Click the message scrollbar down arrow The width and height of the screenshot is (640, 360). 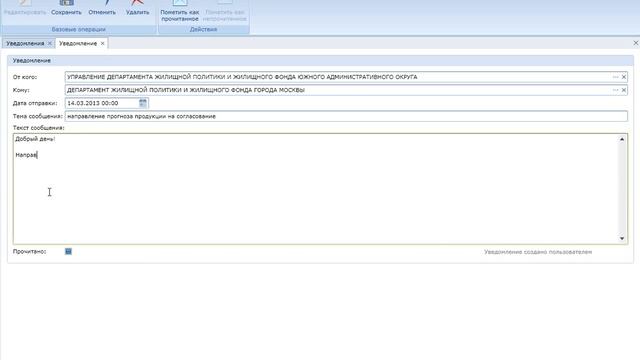[x=622, y=238]
